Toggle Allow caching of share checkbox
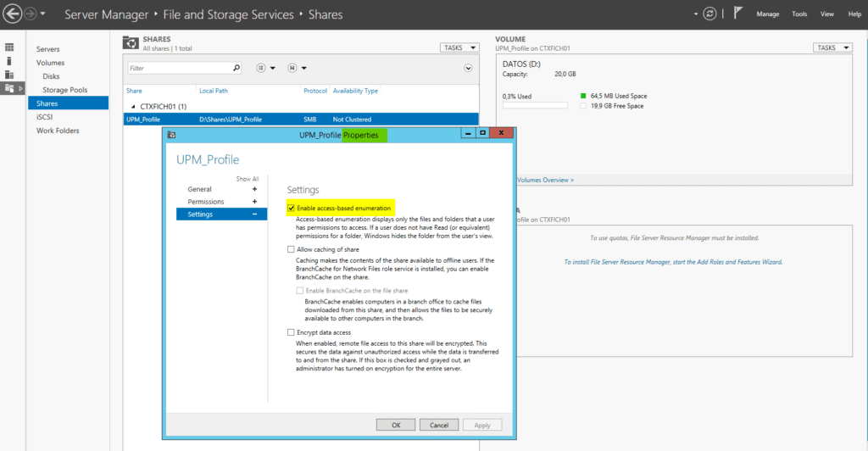The height and width of the screenshot is (451, 868). pyautogui.click(x=291, y=249)
